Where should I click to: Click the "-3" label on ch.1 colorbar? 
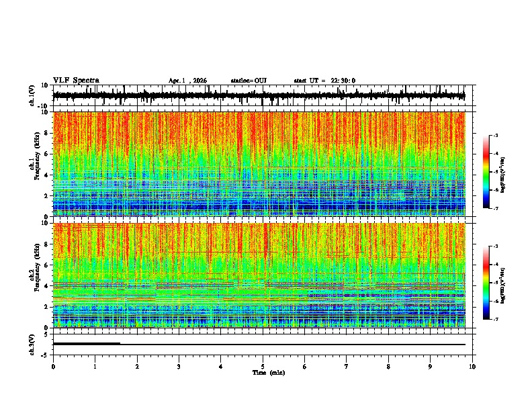pyautogui.click(x=495, y=135)
